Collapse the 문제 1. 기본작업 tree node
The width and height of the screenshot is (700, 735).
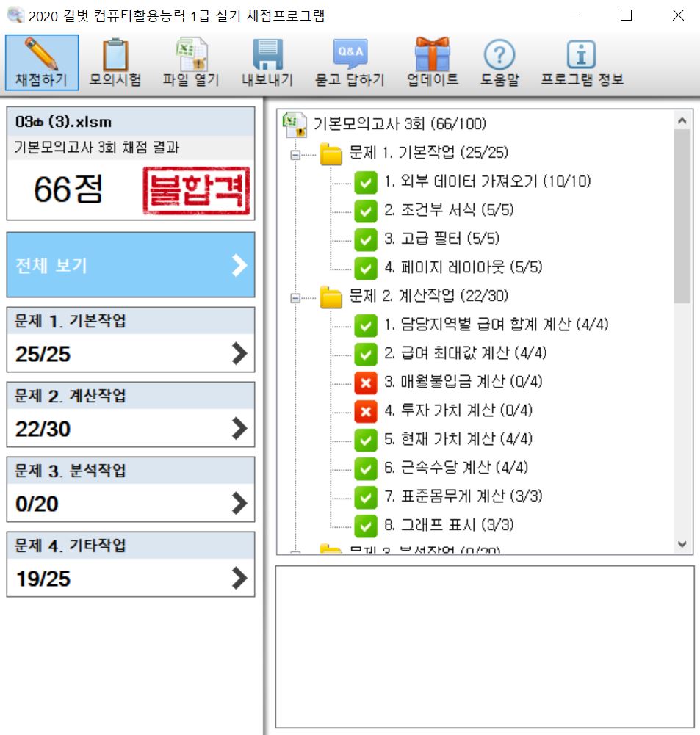(x=296, y=154)
